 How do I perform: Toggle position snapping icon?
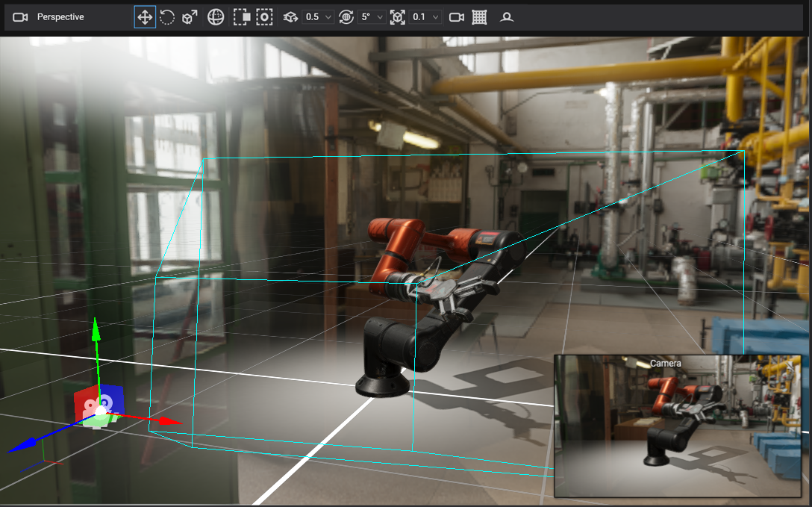click(290, 17)
